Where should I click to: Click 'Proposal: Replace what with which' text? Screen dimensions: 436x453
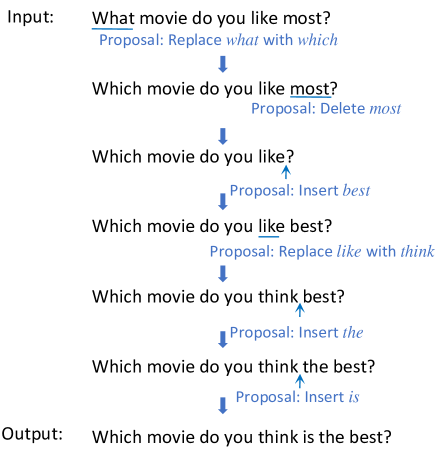point(219,40)
